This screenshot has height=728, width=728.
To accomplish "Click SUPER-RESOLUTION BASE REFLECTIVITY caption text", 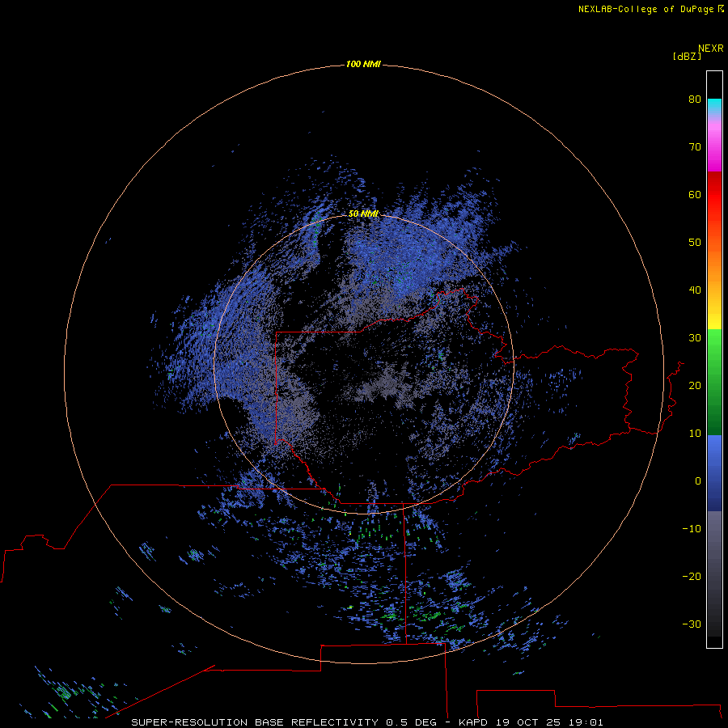I will click(x=255, y=722).
